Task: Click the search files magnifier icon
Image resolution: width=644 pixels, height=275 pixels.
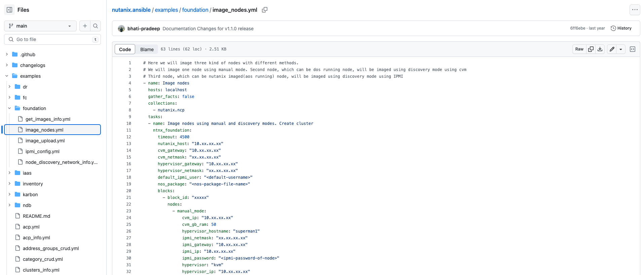Action: tap(96, 26)
